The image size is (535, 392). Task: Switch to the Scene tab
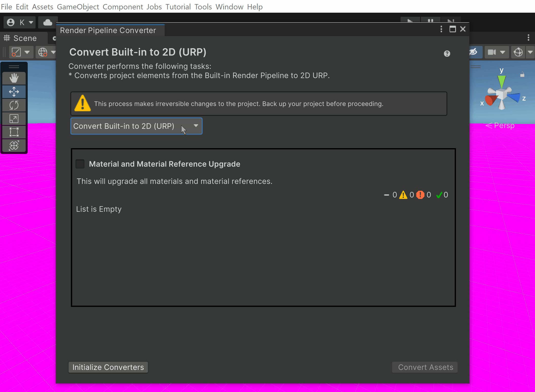24,38
